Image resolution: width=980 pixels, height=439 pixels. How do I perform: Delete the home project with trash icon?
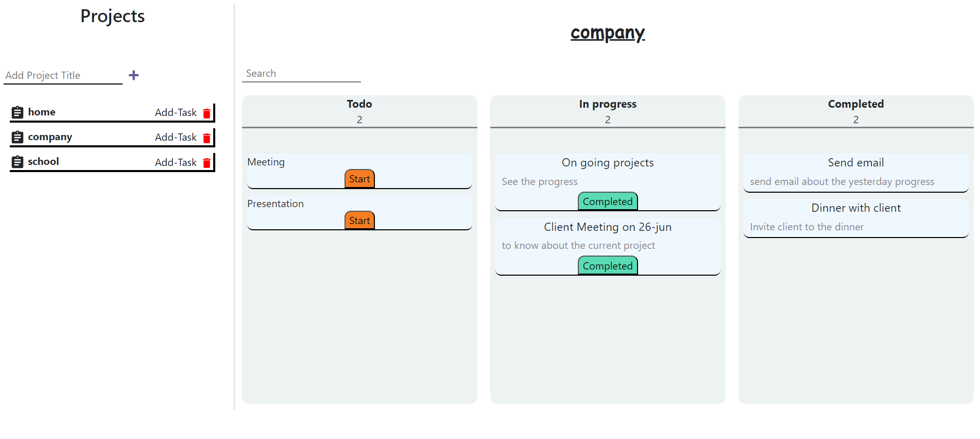pyautogui.click(x=207, y=112)
